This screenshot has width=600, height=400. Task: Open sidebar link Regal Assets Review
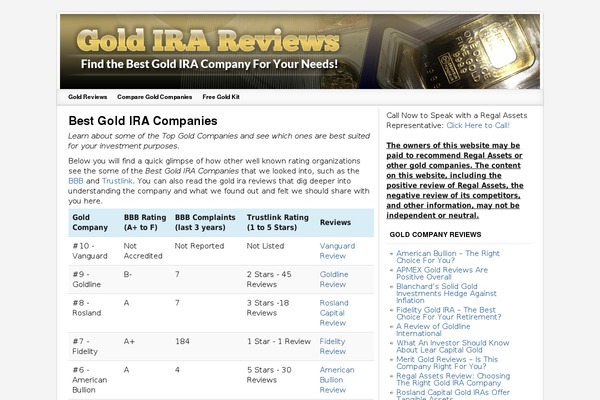pos(453,379)
